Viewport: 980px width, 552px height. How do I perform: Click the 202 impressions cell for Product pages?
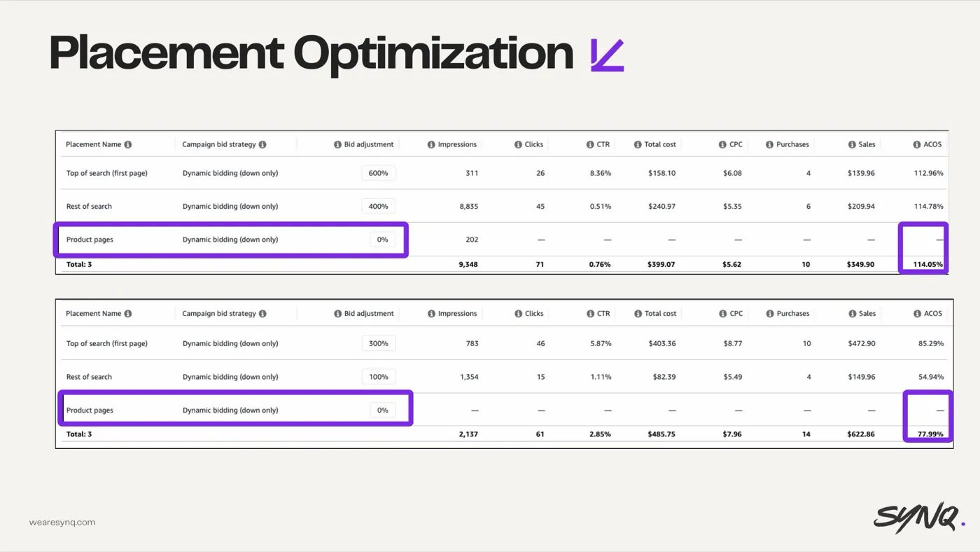[472, 240]
